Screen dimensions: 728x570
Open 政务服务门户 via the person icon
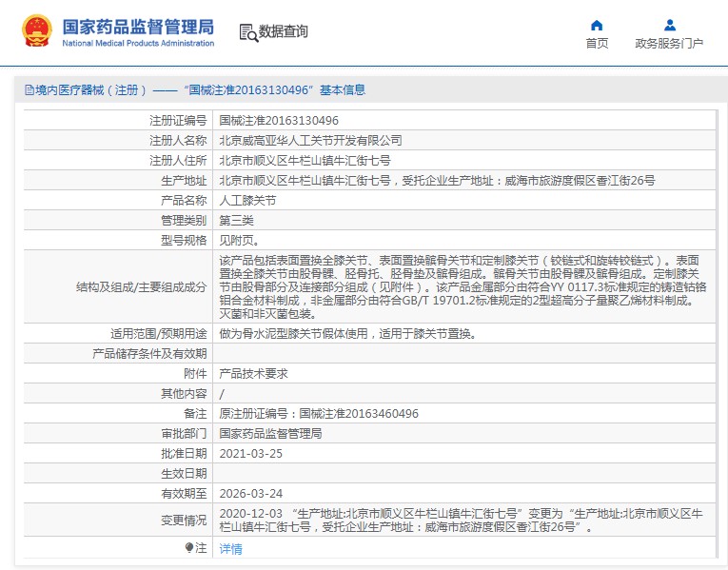[x=670, y=25]
